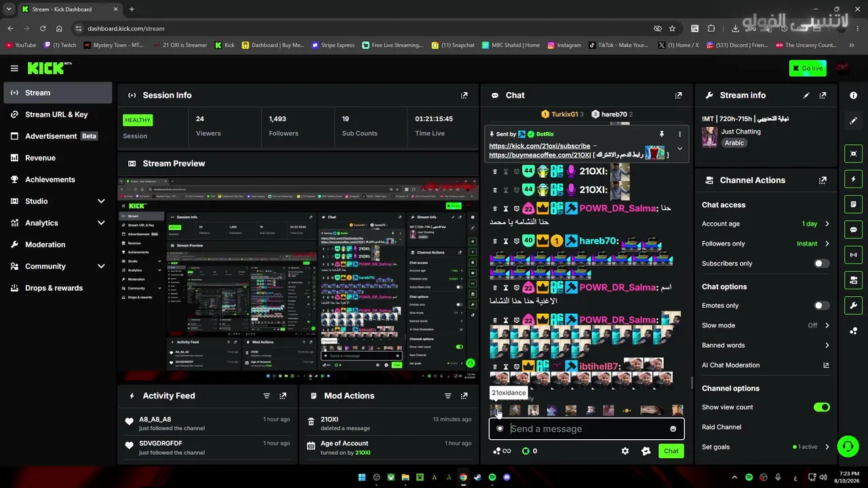Expand the Analytics menu section
The image size is (868, 488).
click(58, 223)
